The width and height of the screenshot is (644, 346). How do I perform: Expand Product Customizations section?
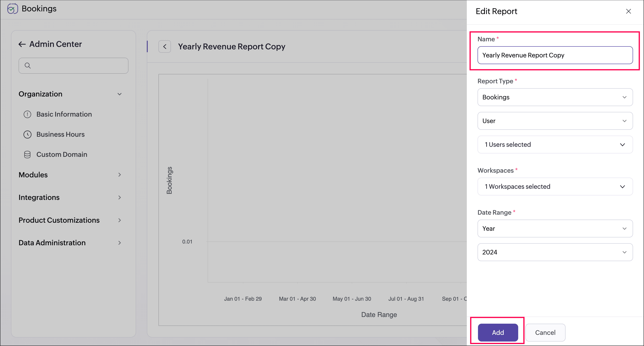coord(120,220)
